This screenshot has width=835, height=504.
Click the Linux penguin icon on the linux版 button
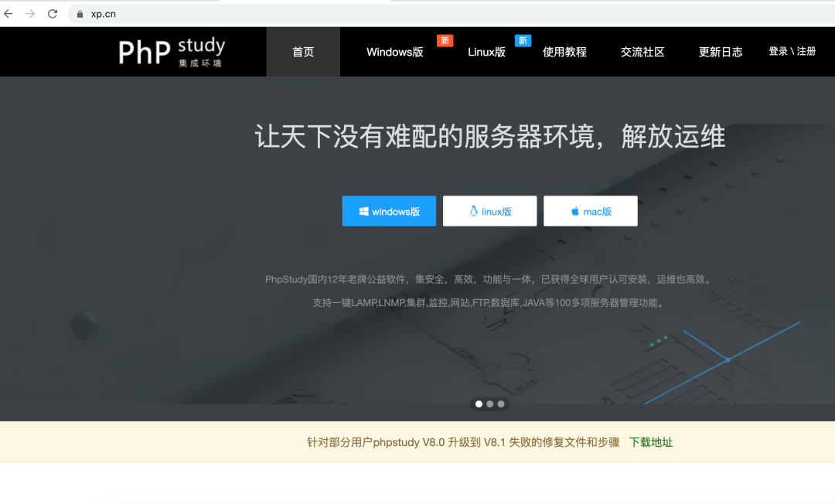click(472, 210)
